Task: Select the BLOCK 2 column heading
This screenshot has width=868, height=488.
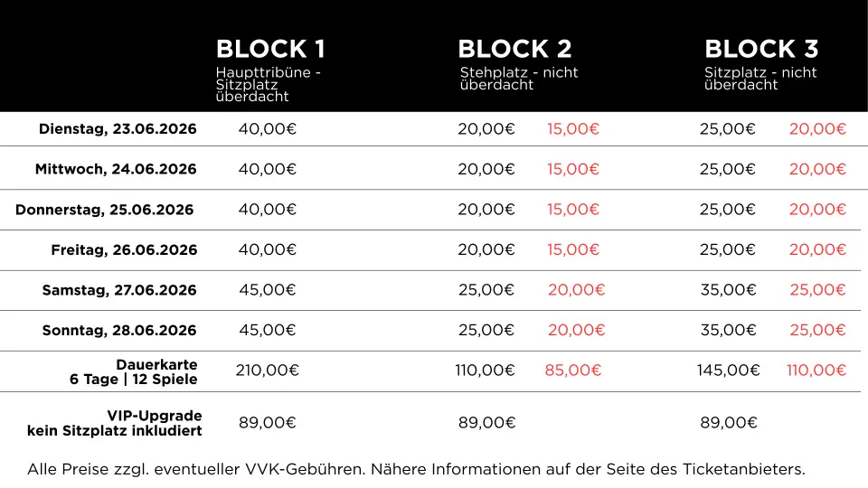Action: pos(514,49)
